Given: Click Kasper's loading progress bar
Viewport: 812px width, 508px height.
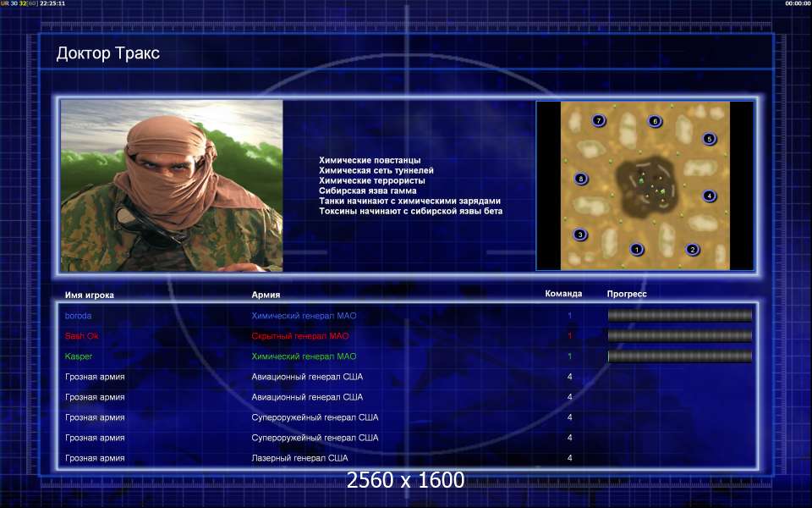Looking at the screenshot, I should [679, 356].
